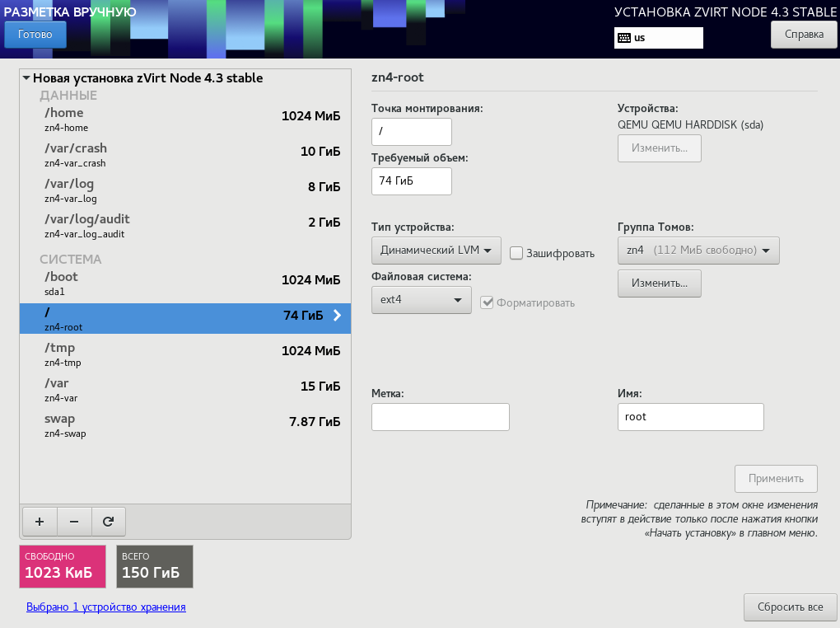Click the Сбросить все button
The width and height of the screenshot is (840, 628).
[x=791, y=607]
